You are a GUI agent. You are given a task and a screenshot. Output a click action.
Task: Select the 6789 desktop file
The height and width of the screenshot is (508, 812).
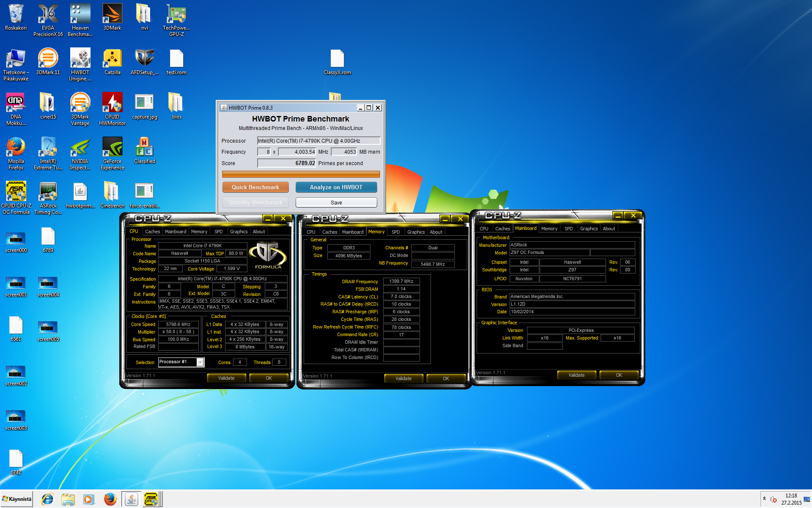(x=48, y=240)
